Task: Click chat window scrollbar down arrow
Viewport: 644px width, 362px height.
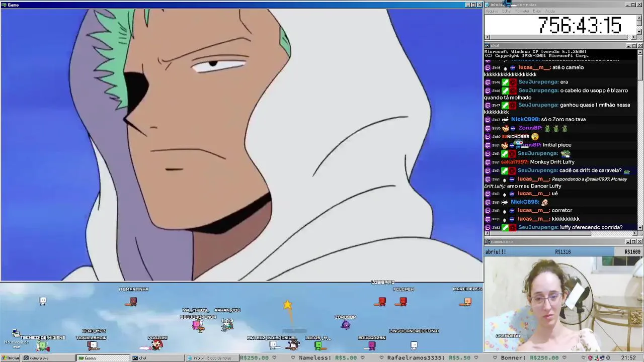Action: pyautogui.click(x=640, y=228)
